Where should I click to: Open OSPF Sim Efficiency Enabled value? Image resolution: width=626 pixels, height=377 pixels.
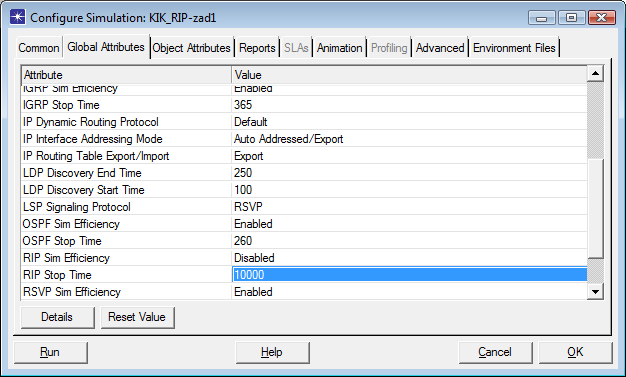coord(409,224)
